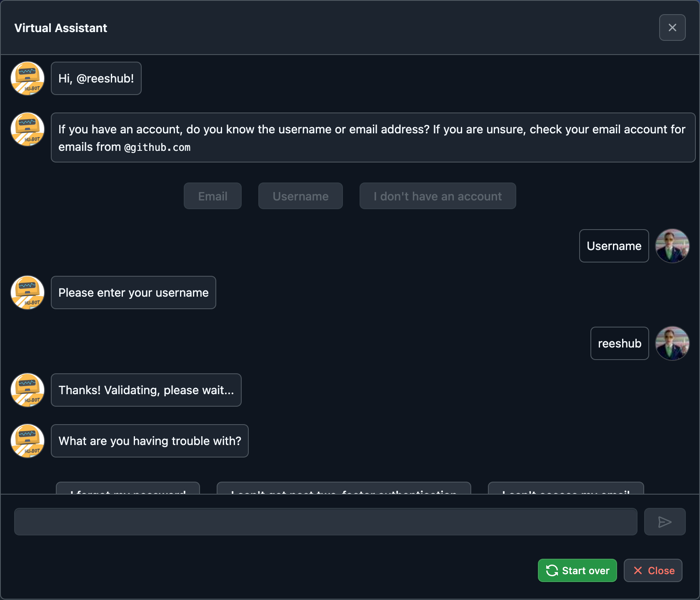This screenshot has height=600, width=700.
Task: Focus the chat message input field
Action: tap(325, 522)
